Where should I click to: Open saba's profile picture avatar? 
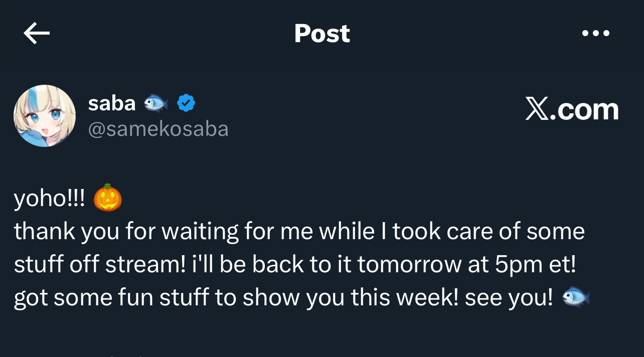[45, 116]
